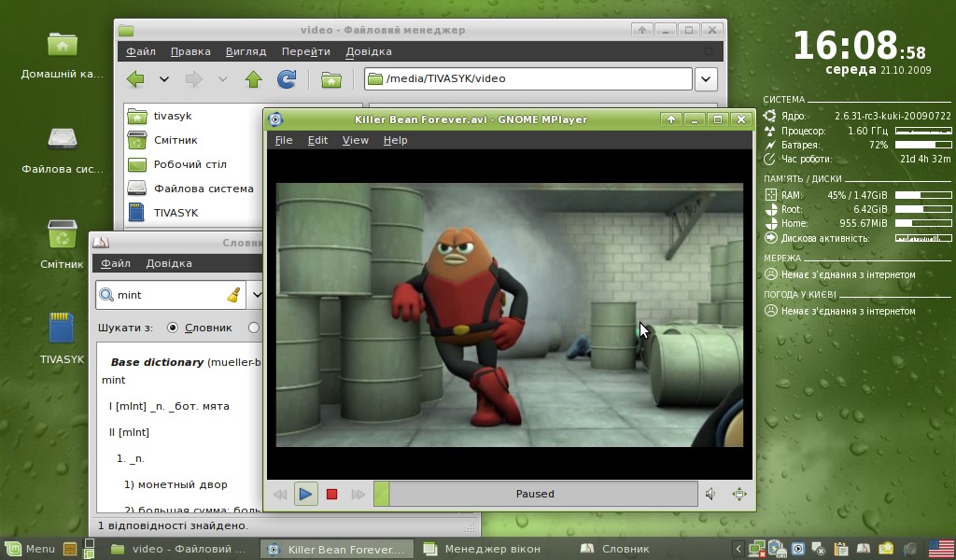
Task: Click the монетный двор definition line
Action: pos(176,484)
